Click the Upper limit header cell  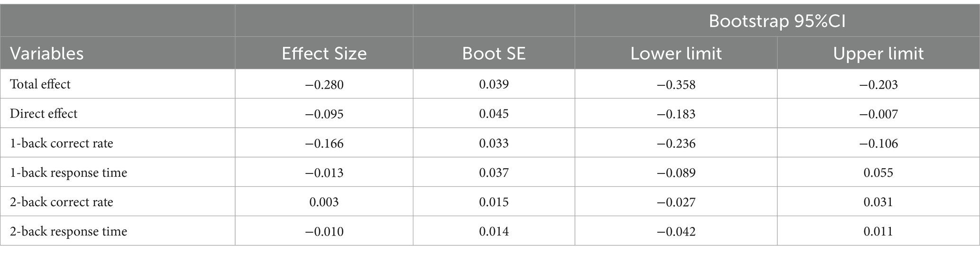pos(879,54)
